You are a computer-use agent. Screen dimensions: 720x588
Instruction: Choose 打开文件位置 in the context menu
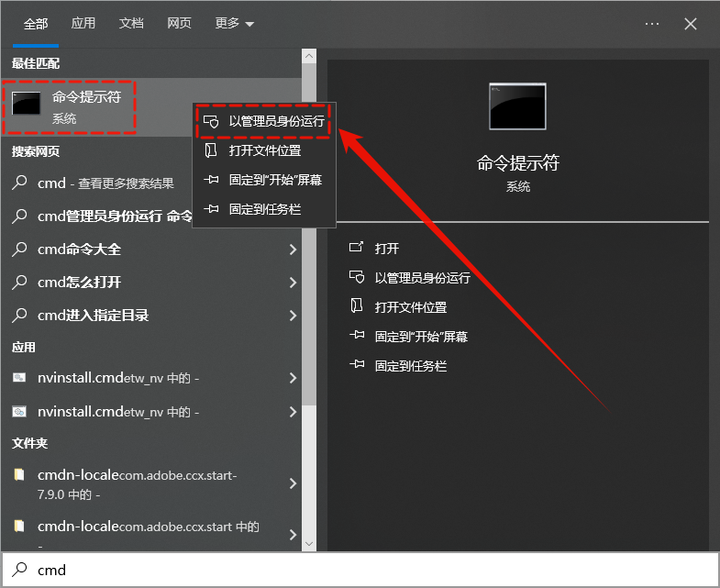[264, 150]
